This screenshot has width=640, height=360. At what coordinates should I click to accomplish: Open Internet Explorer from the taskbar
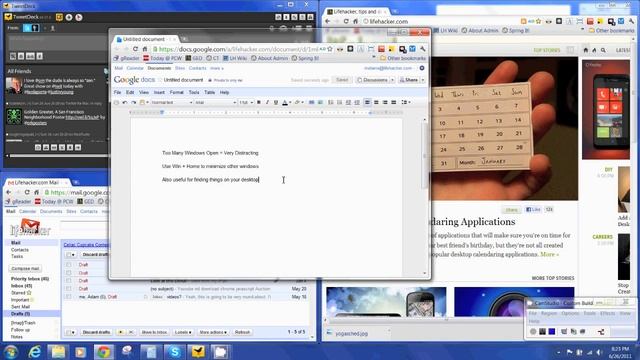pyautogui.click(x=35, y=351)
